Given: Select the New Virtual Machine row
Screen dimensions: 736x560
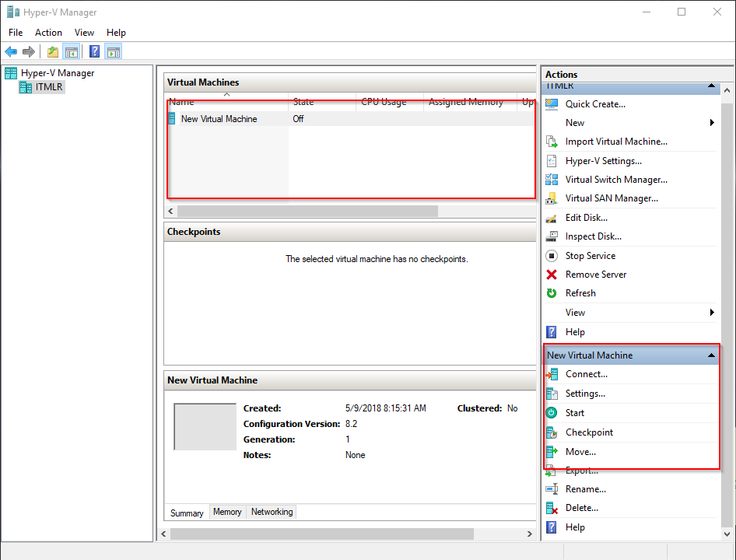Looking at the screenshot, I should coord(351,119).
